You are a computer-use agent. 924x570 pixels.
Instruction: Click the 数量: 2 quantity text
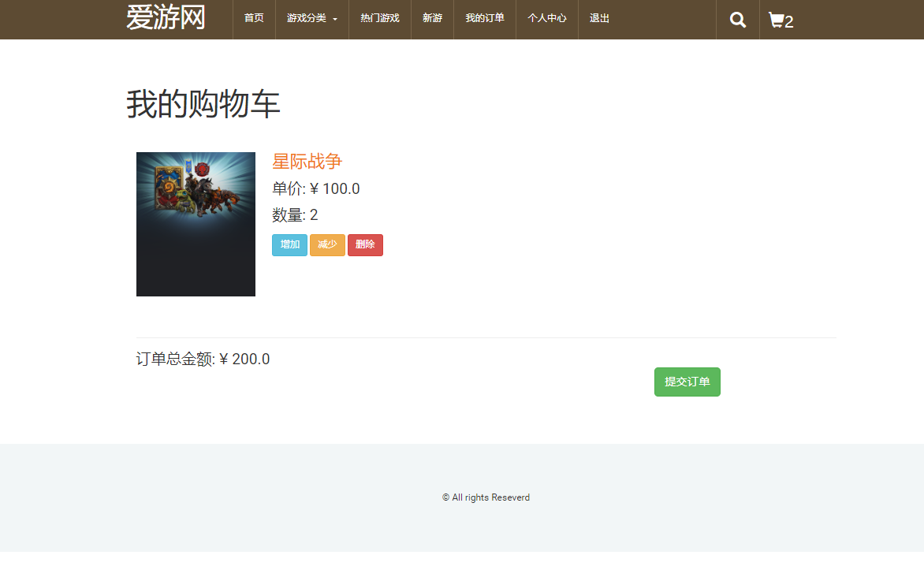click(x=295, y=215)
